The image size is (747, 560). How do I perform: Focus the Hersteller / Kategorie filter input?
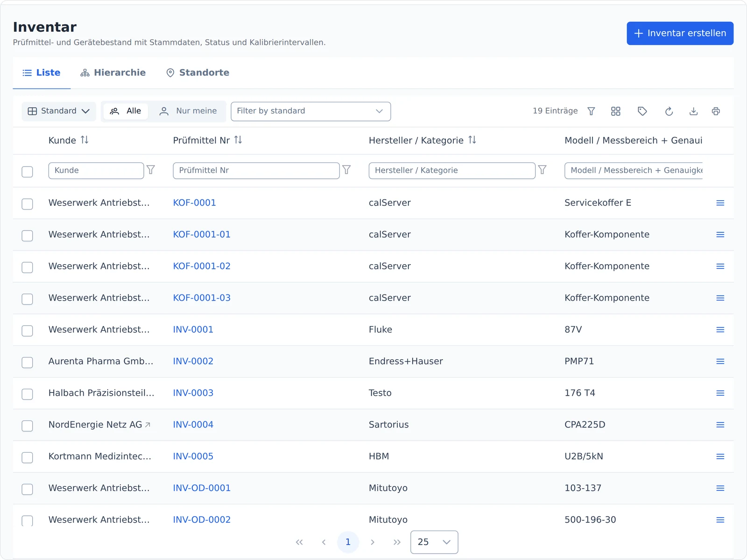tap(452, 171)
